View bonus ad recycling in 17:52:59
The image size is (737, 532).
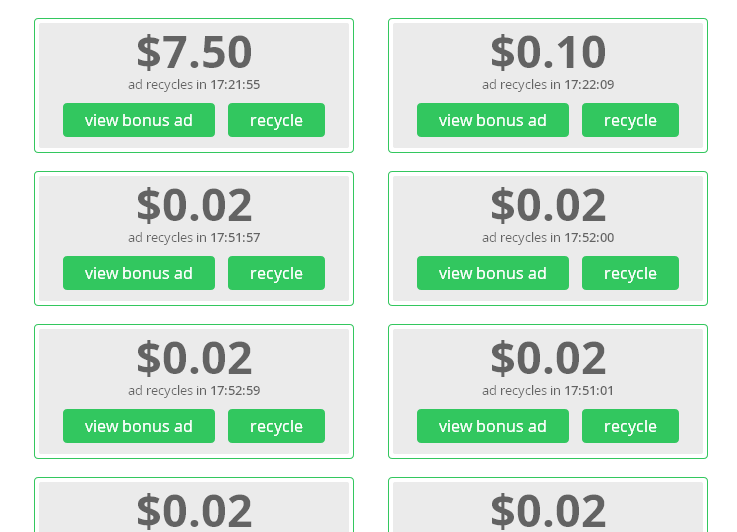[139, 426]
